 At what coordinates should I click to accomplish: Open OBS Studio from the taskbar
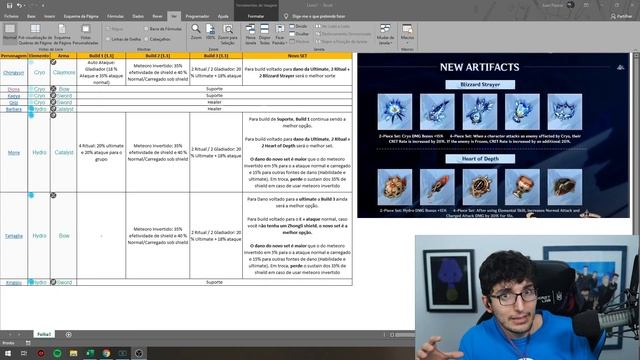[139, 353]
